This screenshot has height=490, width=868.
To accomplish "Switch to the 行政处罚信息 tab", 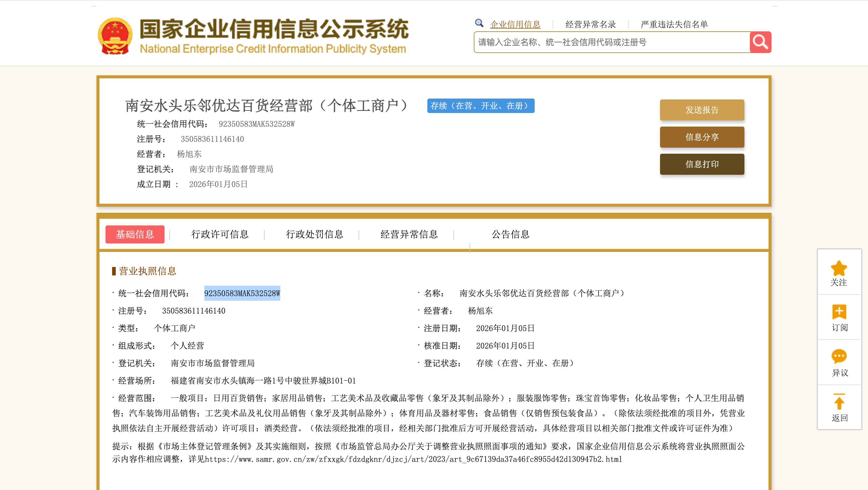I will tap(314, 234).
